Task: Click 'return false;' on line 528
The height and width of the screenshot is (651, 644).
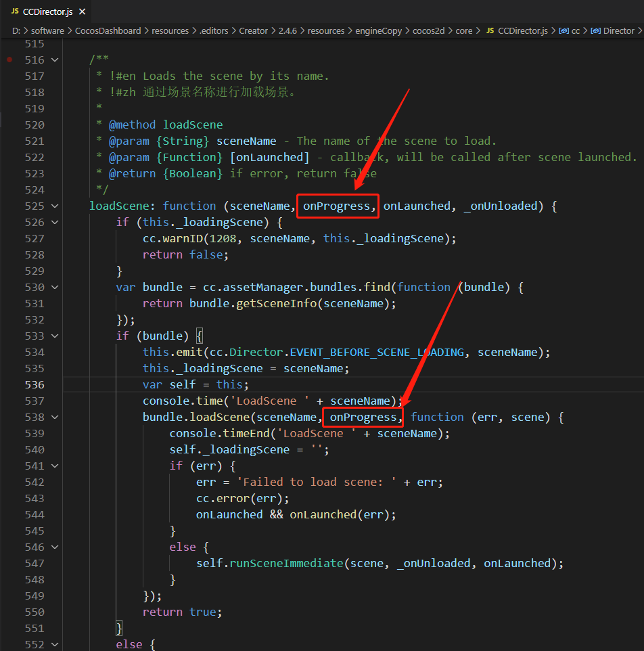Action: pyautogui.click(x=185, y=254)
